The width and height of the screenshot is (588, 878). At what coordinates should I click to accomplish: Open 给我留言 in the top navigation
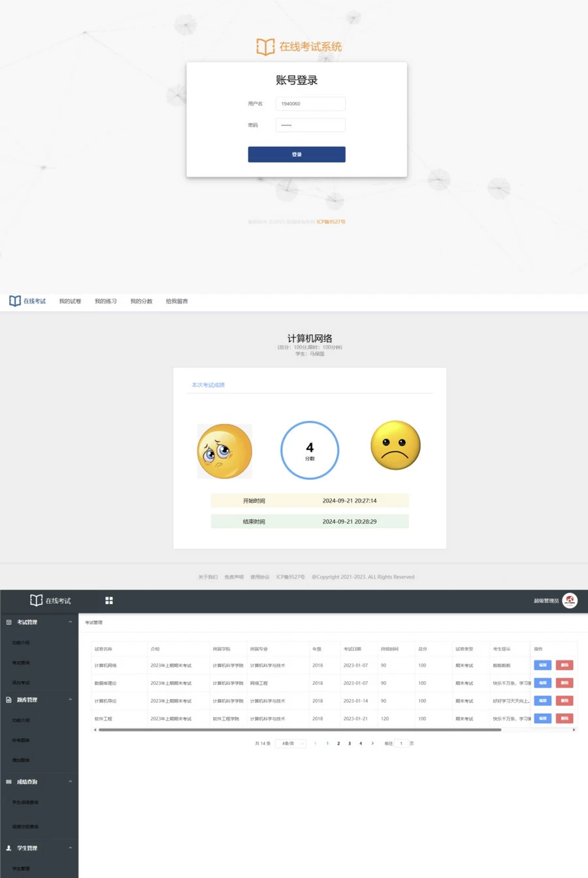pos(176,301)
